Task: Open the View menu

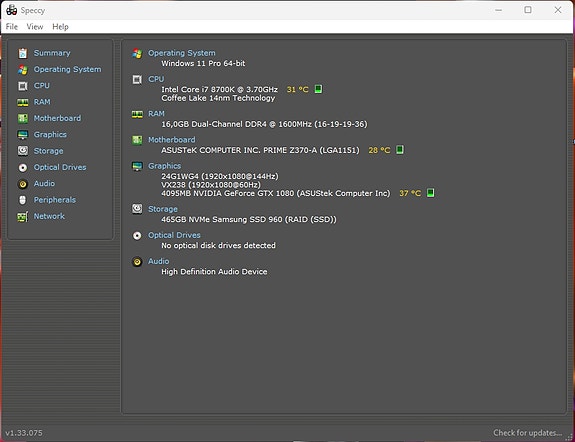Action: pyautogui.click(x=35, y=27)
